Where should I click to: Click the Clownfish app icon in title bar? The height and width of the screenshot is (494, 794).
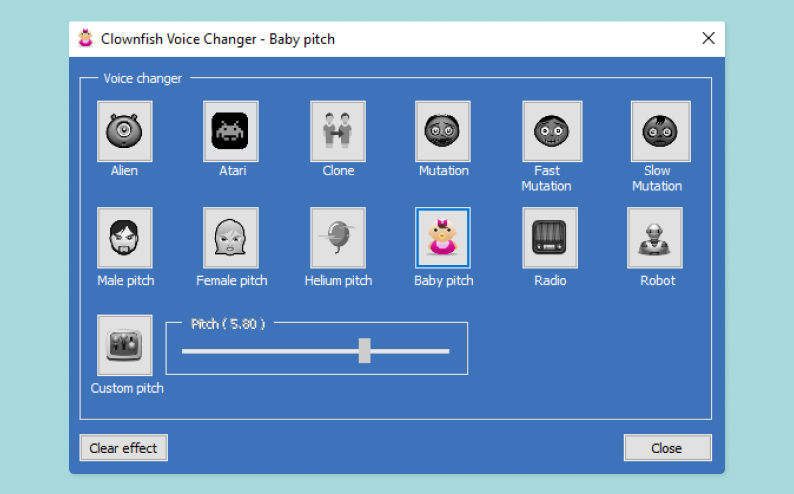click(x=86, y=38)
